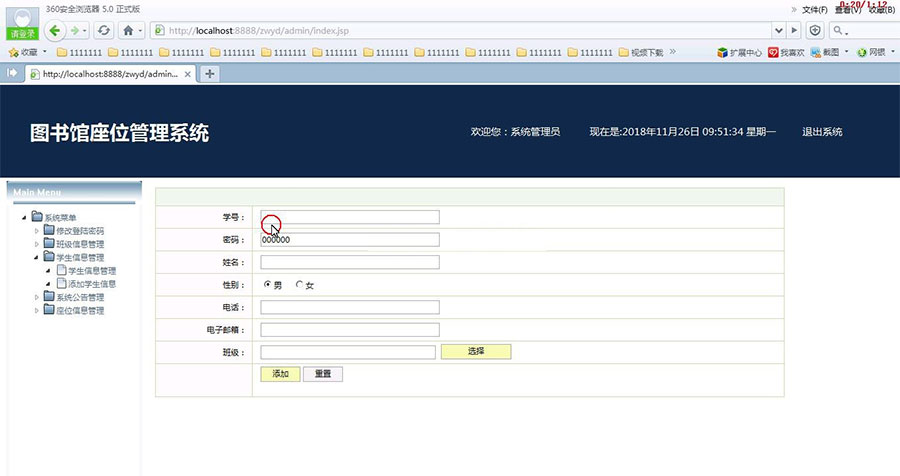Viewport: 900px width, 476px height.
Task: Reload the page with the refresh icon
Action: point(103,30)
